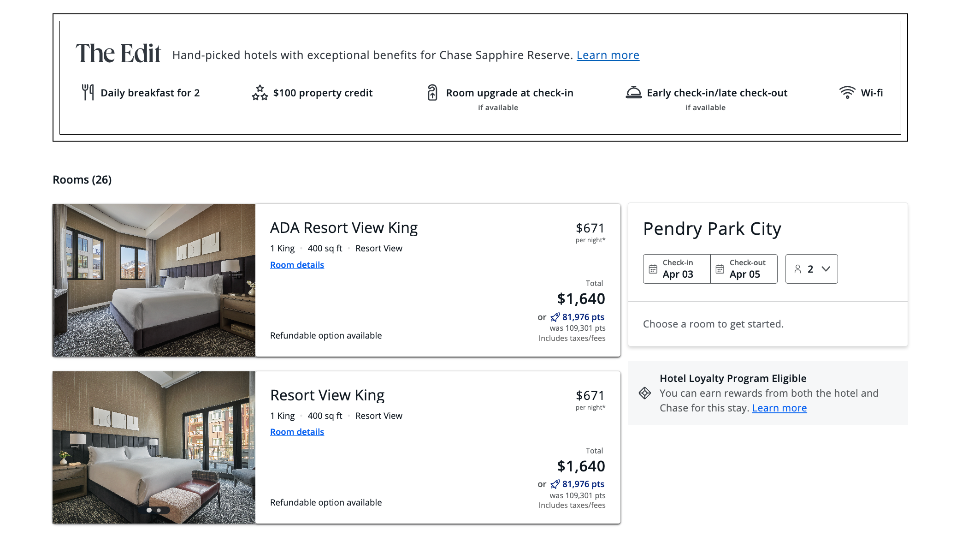Click the stars property credit icon
This screenshot has height=536, width=980.
point(260,93)
